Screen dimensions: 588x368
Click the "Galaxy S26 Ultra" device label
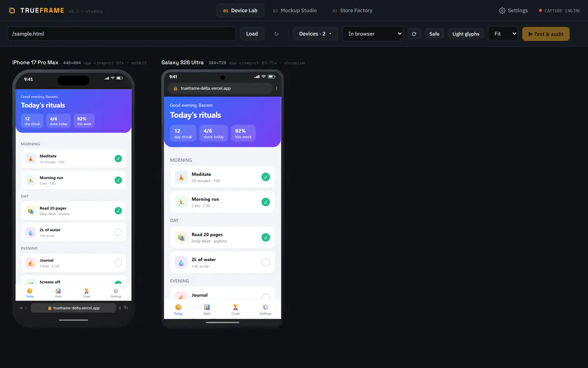(x=182, y=63)
